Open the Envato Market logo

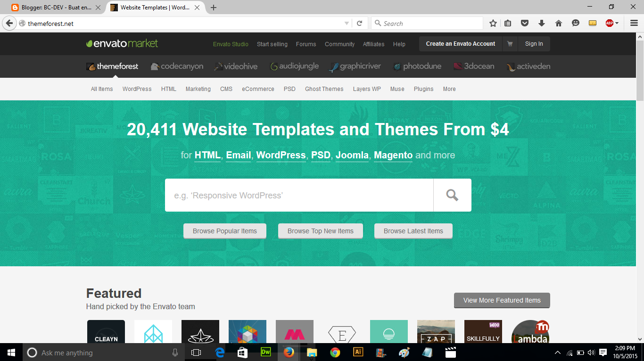pyautogui.click(x=122, y=43)
